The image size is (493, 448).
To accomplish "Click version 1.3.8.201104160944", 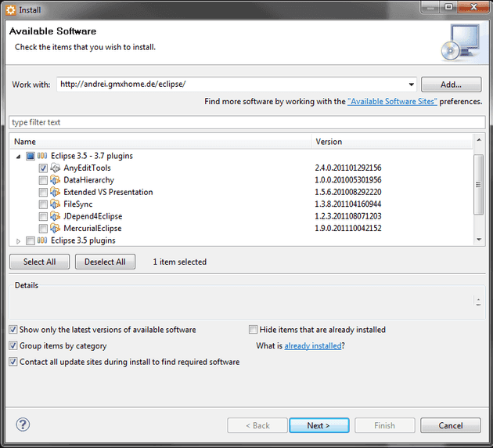I will pos(348,204).
